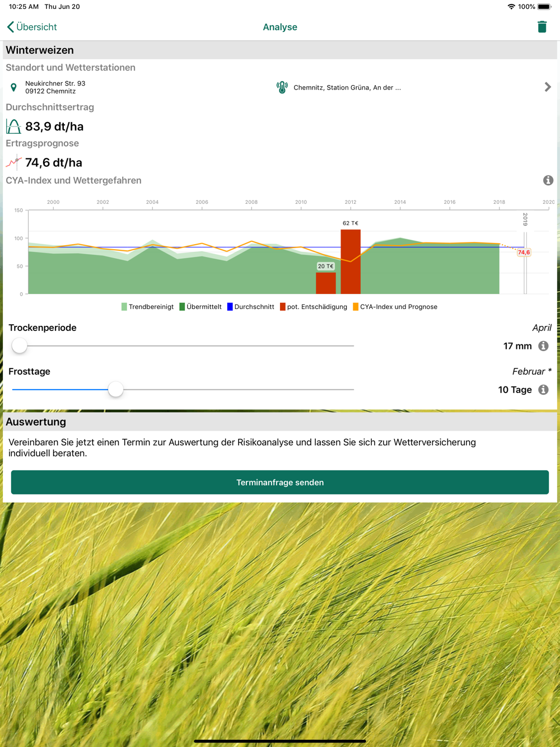Screen dimensions: 560x747
Task: Open Trockenperiode info icon
Action: [x=543, y=346]
